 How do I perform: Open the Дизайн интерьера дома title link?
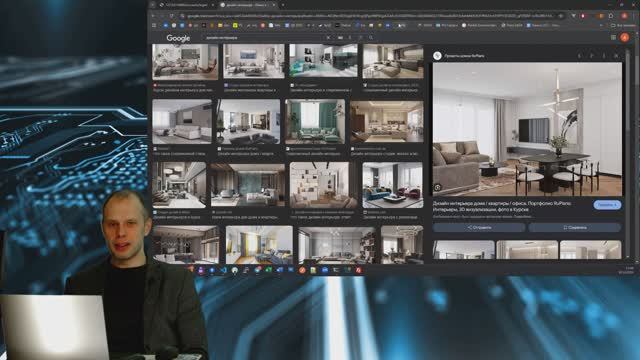point(502,206)
